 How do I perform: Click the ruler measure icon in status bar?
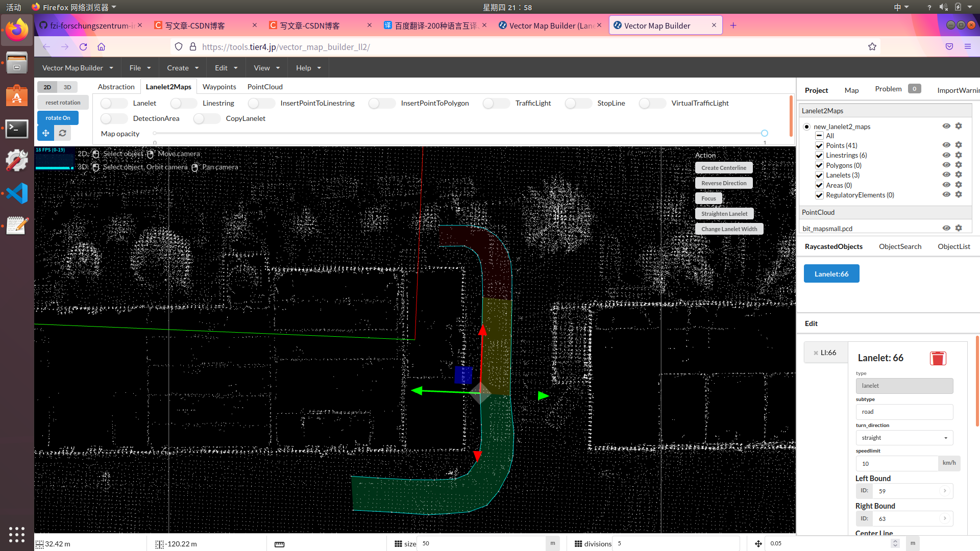pyautogui.click(x=279, y=544)
